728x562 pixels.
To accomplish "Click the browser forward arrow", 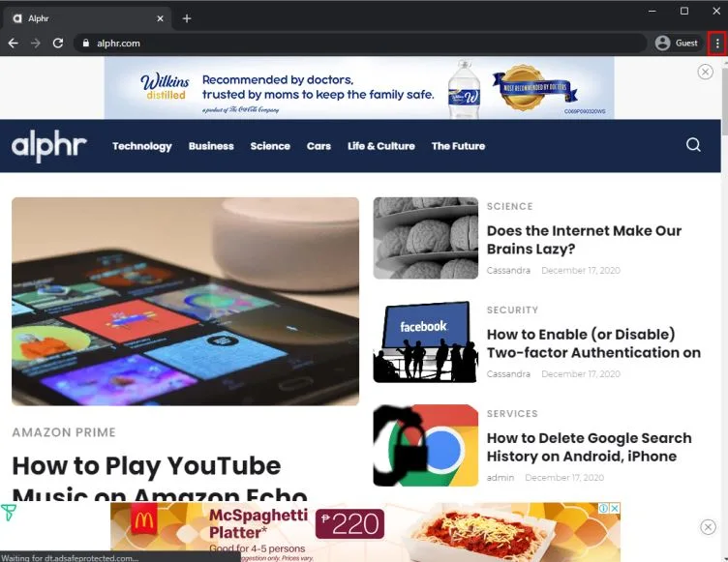I will click(35, 44).
